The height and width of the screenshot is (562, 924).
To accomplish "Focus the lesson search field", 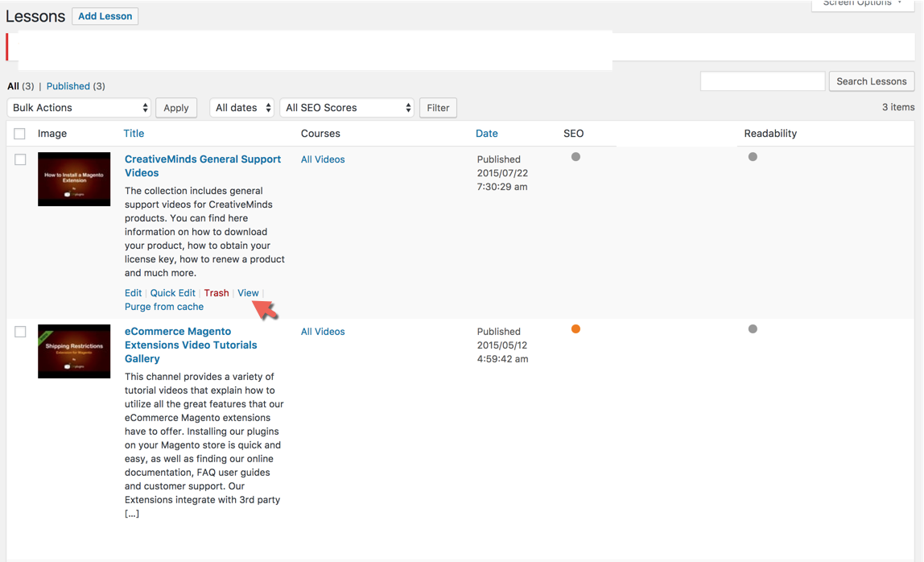I will pos(762,81).
